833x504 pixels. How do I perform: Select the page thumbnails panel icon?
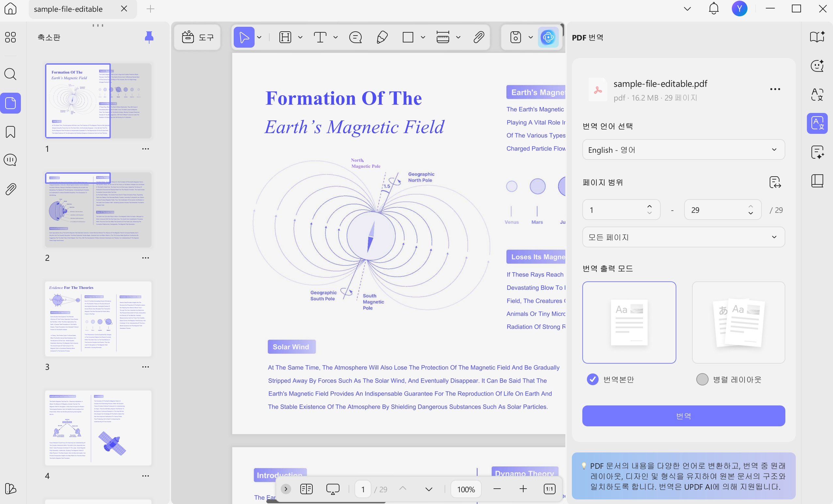pyautogui.click(x=10, y=103)
